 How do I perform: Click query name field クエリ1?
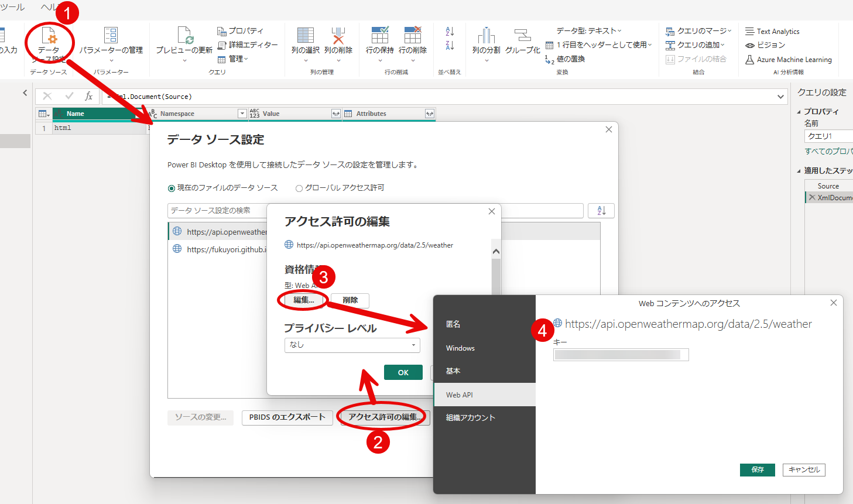click(828, 136)
